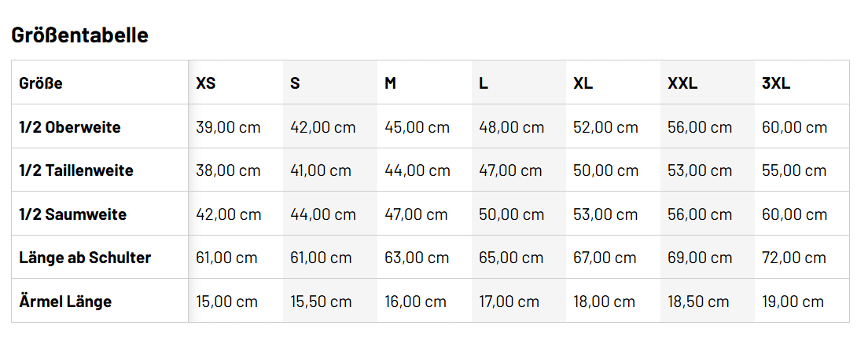This screenshot has height=351, width=868.
Task: Select the 1/2 Taillenweite row label
Action: coord(76,170)
